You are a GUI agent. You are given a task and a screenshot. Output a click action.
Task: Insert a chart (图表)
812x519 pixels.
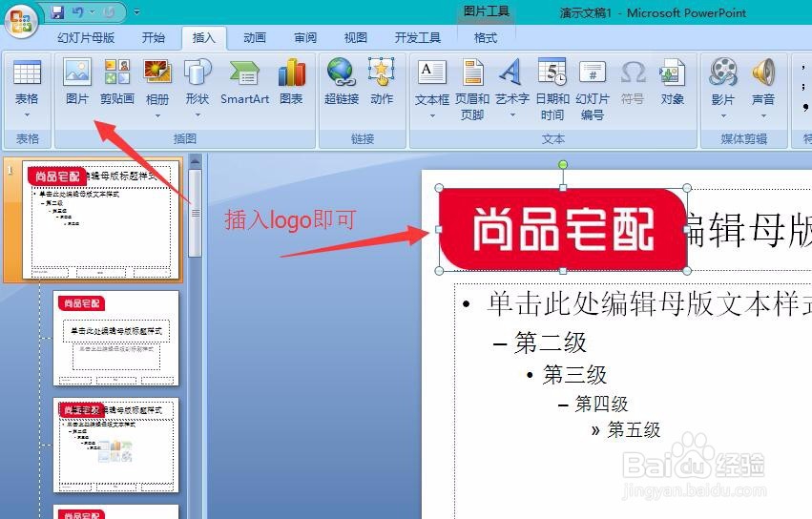point(291,82)
